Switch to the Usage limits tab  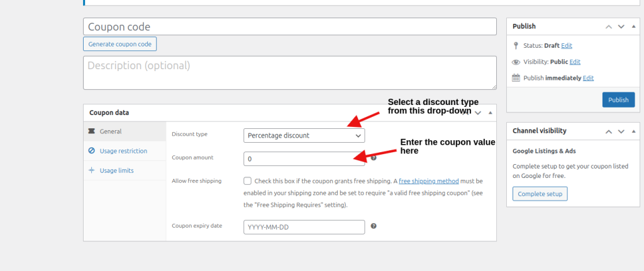125,170
